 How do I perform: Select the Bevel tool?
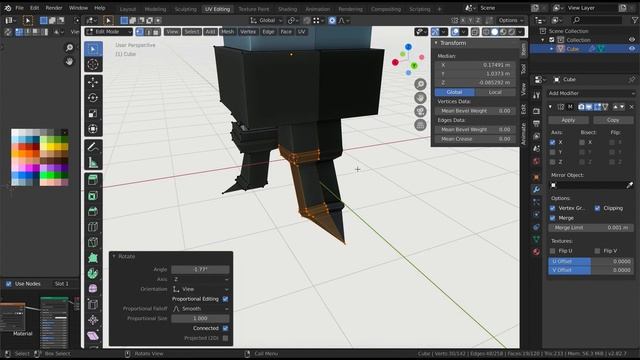(x=93, y=211)
